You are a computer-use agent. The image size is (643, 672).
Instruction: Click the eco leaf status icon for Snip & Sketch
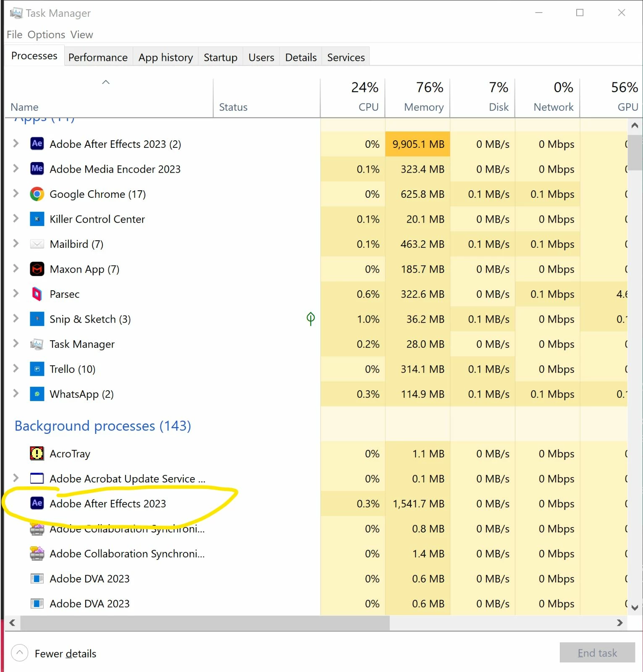tap(310, 319)
